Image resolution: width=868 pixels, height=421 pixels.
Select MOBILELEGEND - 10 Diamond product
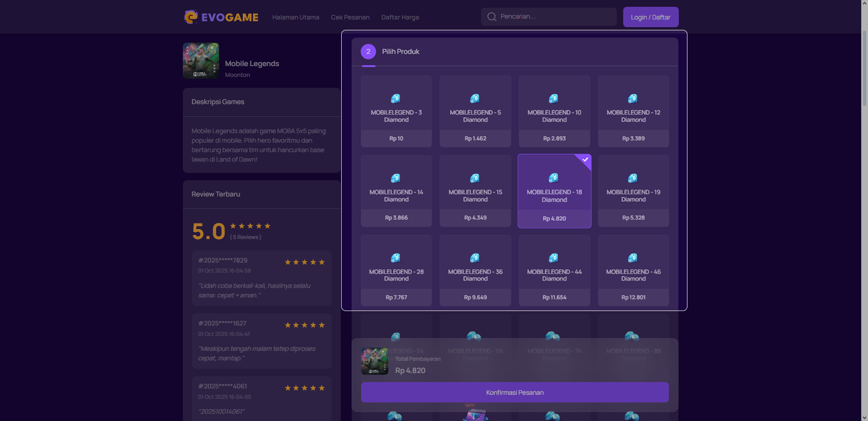tap(554, 111)
